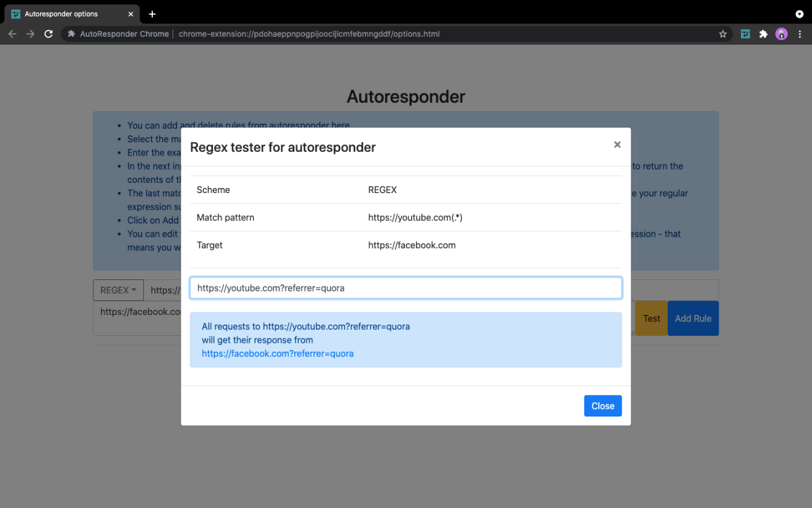Click the Add Rule button
Viewport: 812px width, 508px height.
693,318
